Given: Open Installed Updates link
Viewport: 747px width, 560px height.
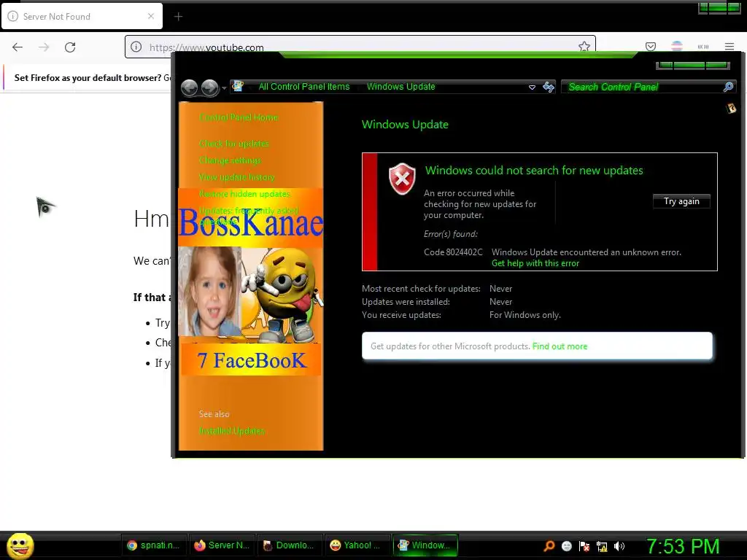Looking at the screenshot, I should point(231,430).
